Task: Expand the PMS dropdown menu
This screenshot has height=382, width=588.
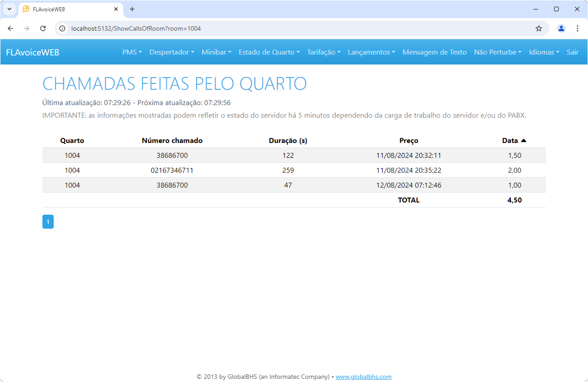Action: (x=132, y=52)
